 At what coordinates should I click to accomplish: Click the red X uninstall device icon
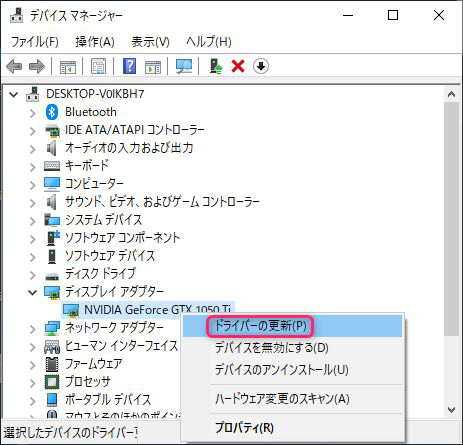[x=238, y=66]
